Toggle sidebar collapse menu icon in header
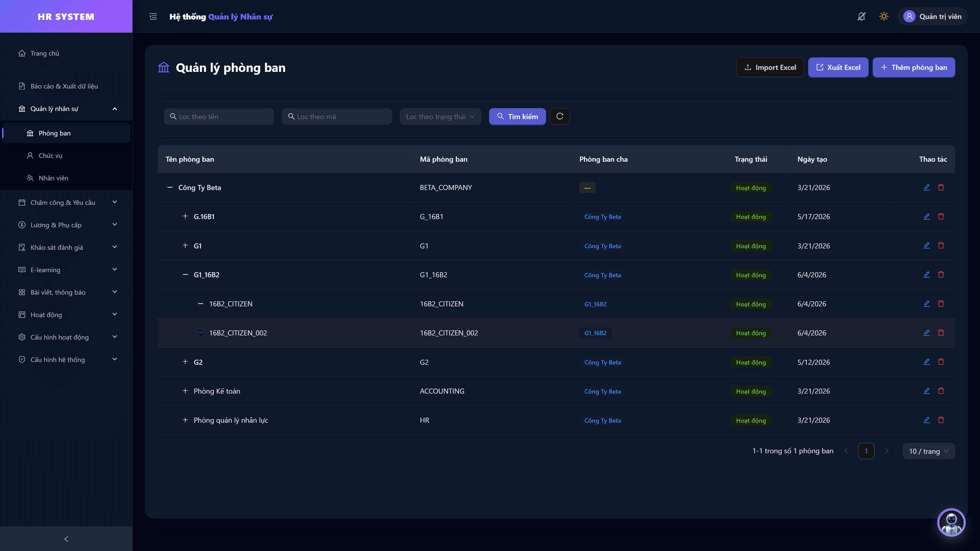Viewport: 980px width, 551px height. [153, 16]
